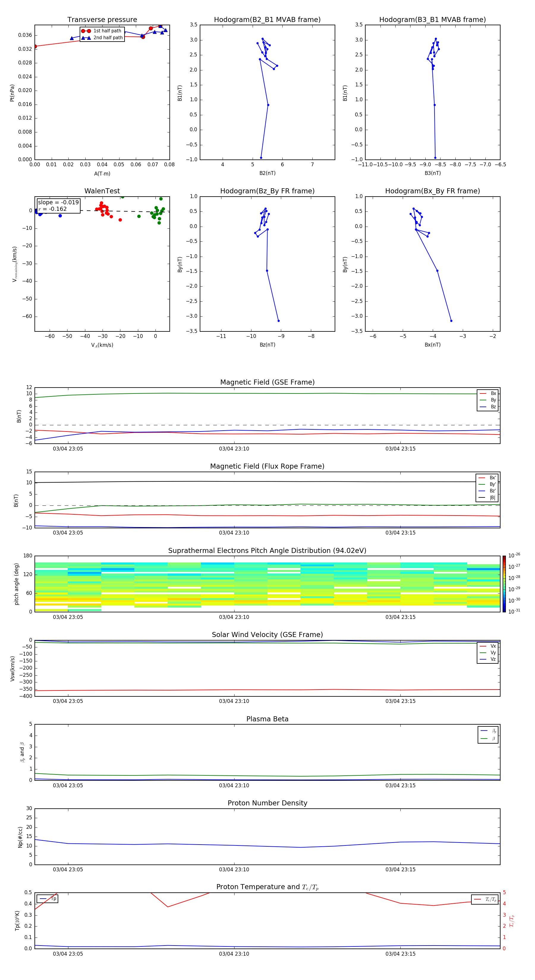Viewport: 535px width, 980px height.
Task: Click the '10^-26' colorbar tick label
Action: tap(514, 555)
